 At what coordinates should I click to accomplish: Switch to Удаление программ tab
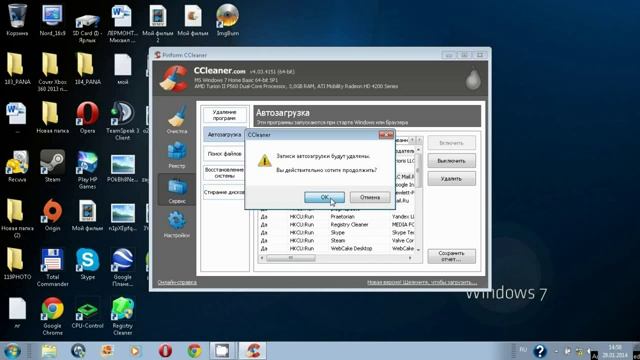pyautogui.click(x=224, y=115)
